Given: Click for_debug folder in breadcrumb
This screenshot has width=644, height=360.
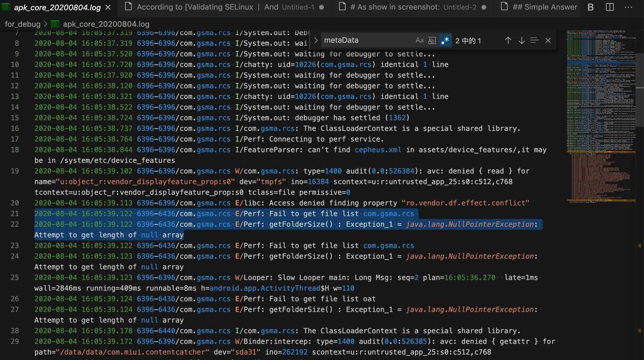Looking at the screenshot, I should 22,24.
